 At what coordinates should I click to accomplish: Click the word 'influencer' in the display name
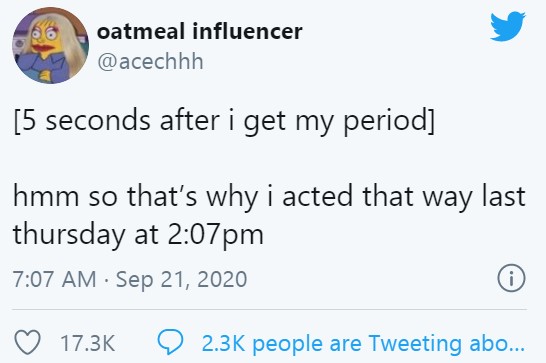247,31
